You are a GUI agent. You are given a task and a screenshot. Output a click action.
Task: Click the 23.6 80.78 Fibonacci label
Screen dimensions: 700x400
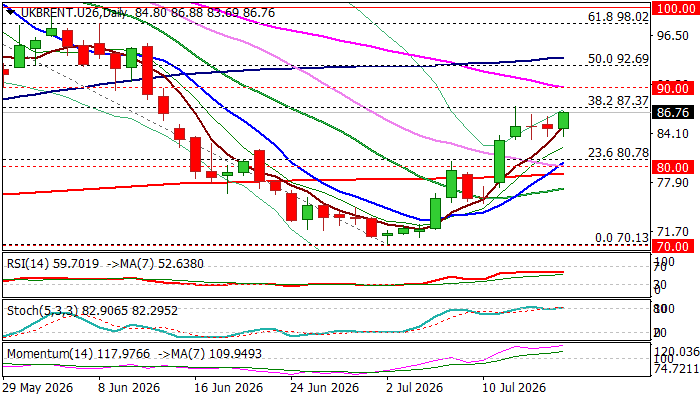coord(618,153)
